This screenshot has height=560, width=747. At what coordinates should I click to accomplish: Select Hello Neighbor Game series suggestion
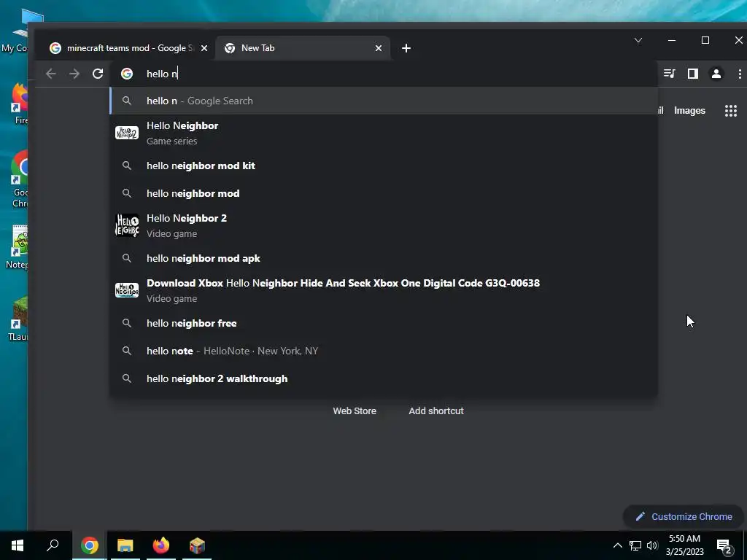click(384, 133)
